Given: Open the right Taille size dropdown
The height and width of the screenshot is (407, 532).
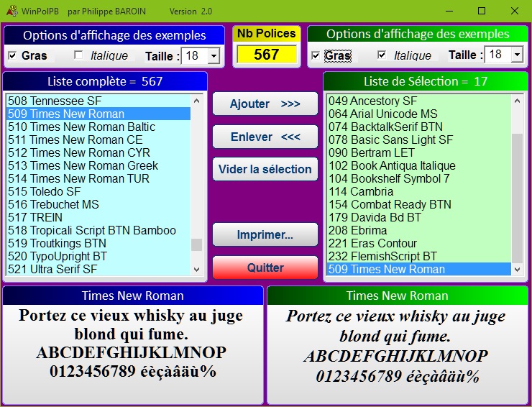Looking at the screenshot, I should pos(516,55).
